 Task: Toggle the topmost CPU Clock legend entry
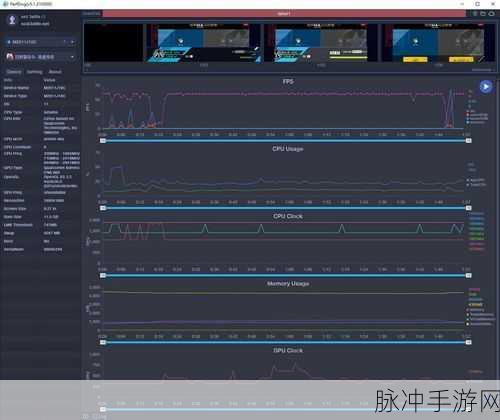point(477,214)
